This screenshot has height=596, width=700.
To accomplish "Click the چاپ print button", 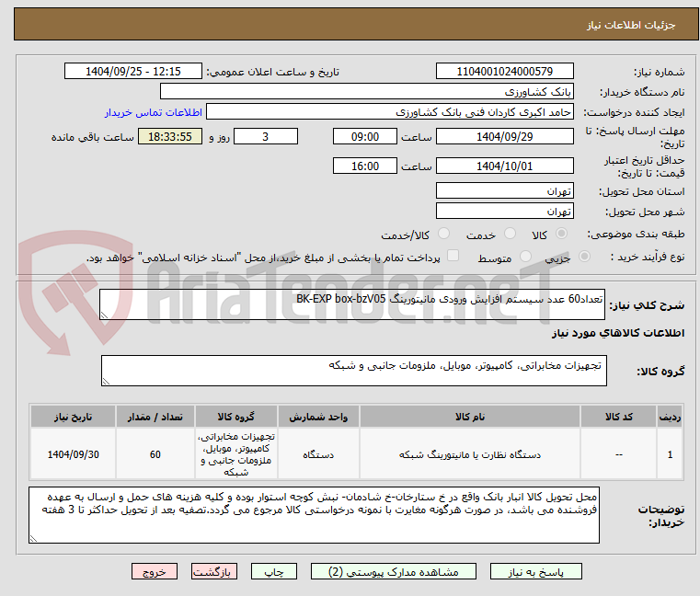I will 274,571.
